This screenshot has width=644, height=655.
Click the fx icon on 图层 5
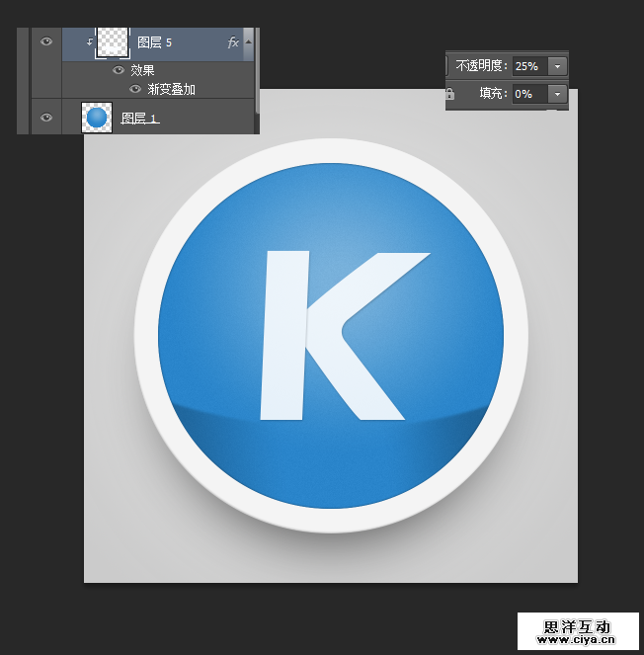point(233,42)
